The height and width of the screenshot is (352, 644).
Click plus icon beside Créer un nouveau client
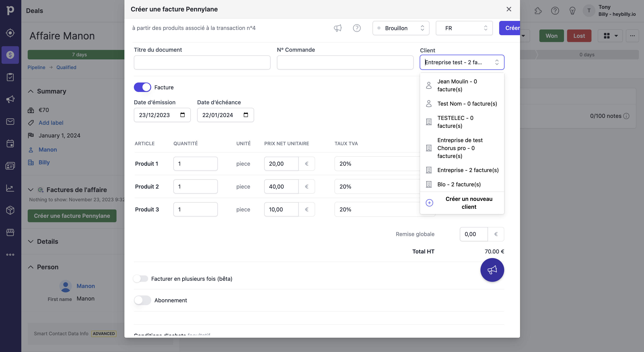point(429,203)
